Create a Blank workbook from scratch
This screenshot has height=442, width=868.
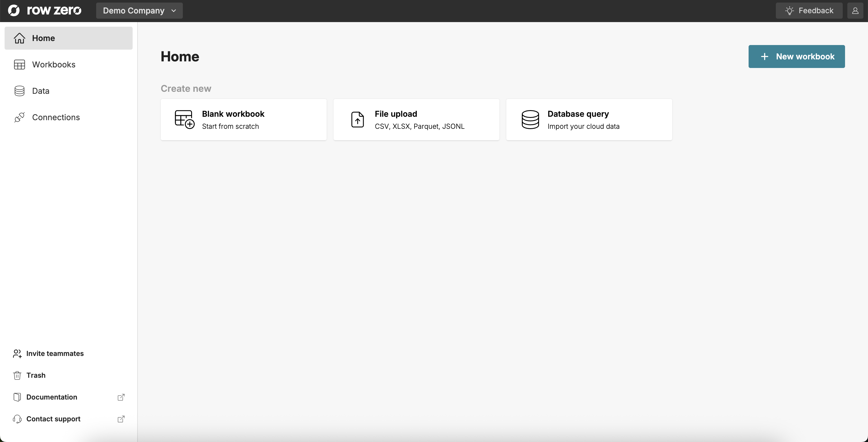coord(243,119)
